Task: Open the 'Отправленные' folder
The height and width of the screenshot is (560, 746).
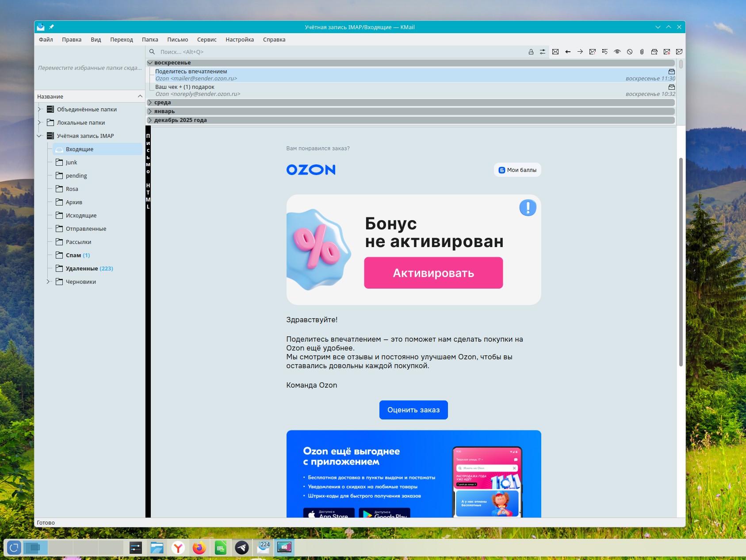Action: [86, 229]
